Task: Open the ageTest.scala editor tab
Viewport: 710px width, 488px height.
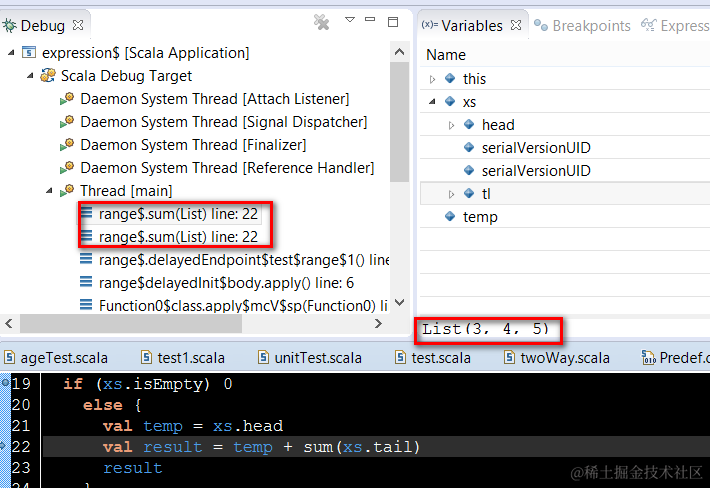Action: pyautogui.click(x=57, y=358)
